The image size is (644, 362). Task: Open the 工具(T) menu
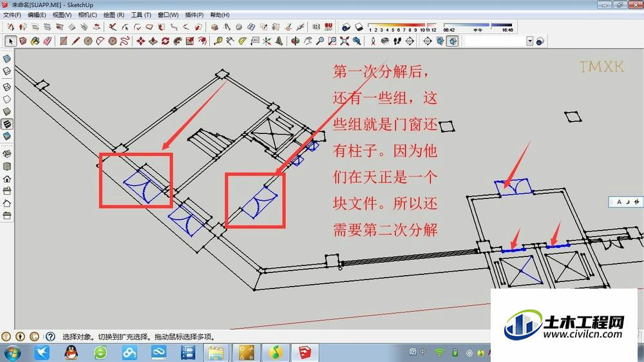[141, 15]
